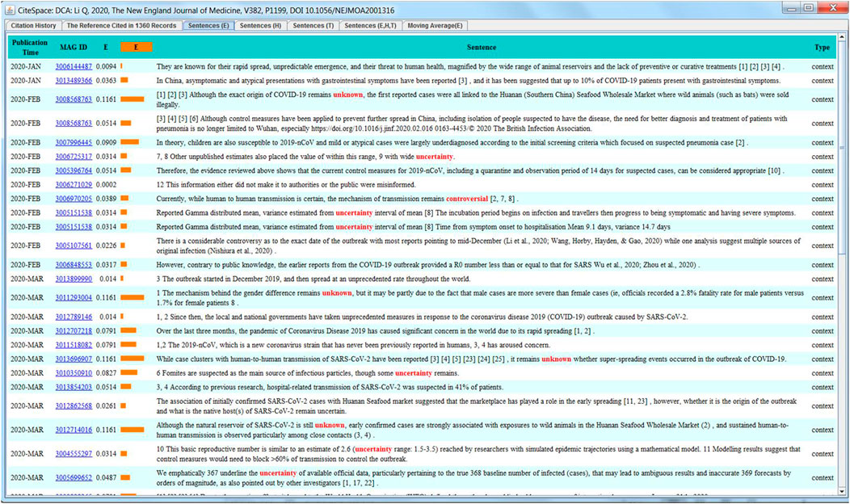Select sentence '6 Fomites are suspected as the main source'
850x504 pixels.
[307, 373]
